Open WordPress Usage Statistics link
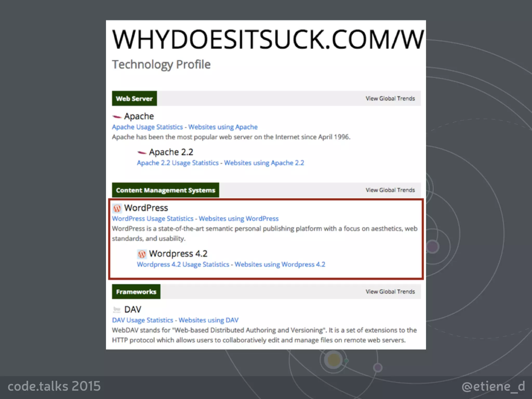 coord(153,219)
